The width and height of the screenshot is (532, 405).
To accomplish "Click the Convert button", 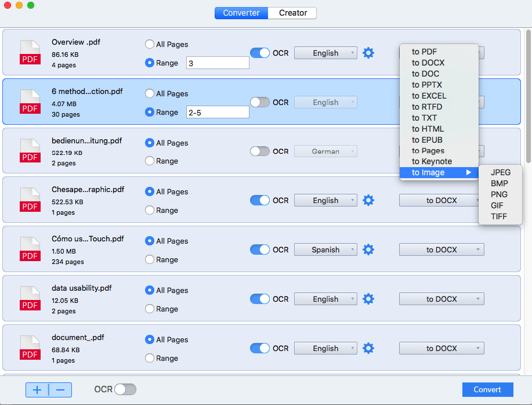I will 487,389.
